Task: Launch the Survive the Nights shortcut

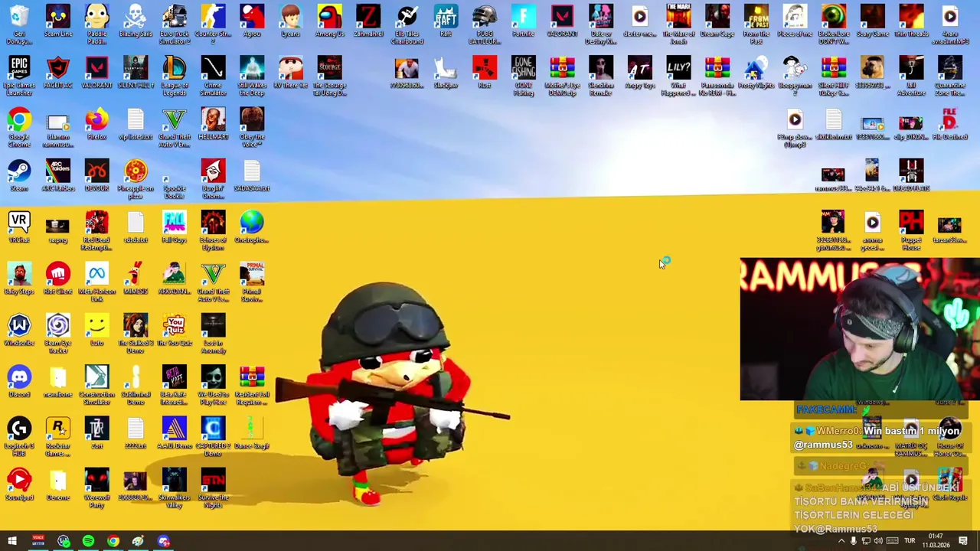Action: 214,486
